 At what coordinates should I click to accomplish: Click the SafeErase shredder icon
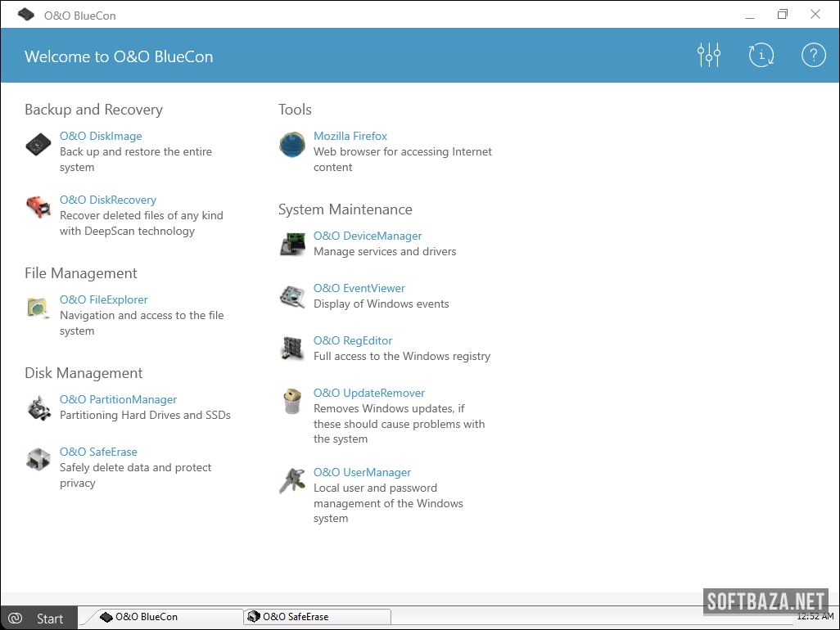[38, 460]
